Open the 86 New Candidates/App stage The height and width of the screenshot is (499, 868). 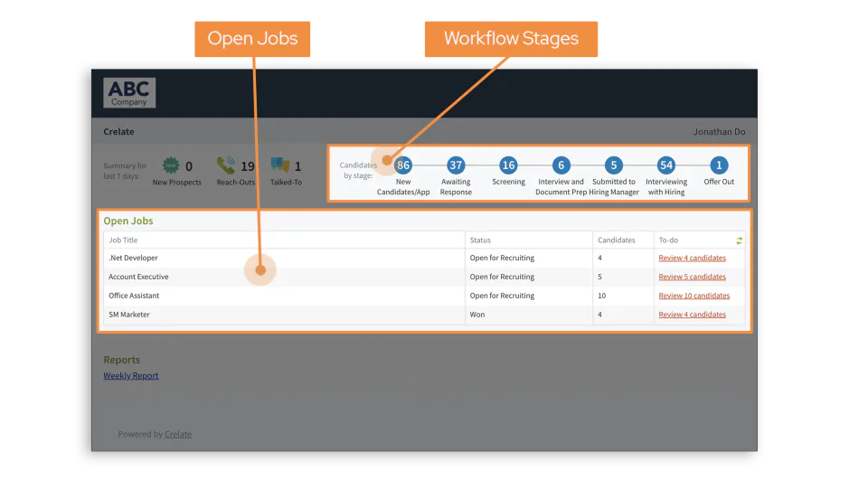403,165
